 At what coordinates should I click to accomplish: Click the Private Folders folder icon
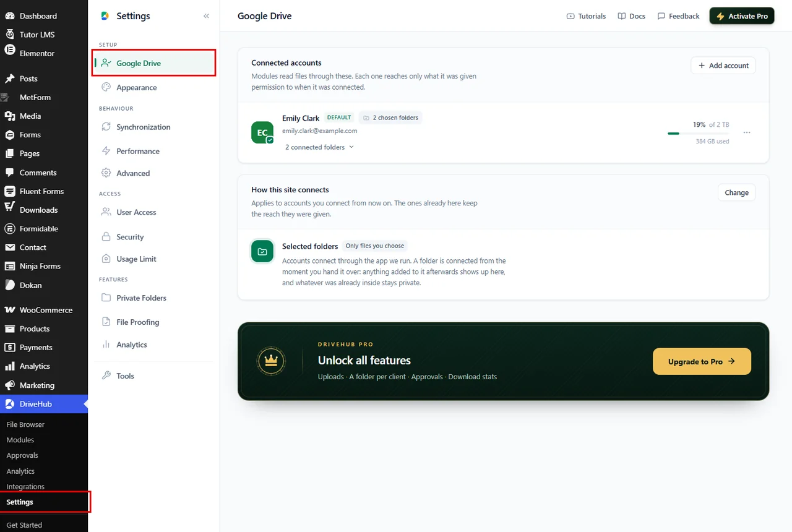(x=106, y=298)
